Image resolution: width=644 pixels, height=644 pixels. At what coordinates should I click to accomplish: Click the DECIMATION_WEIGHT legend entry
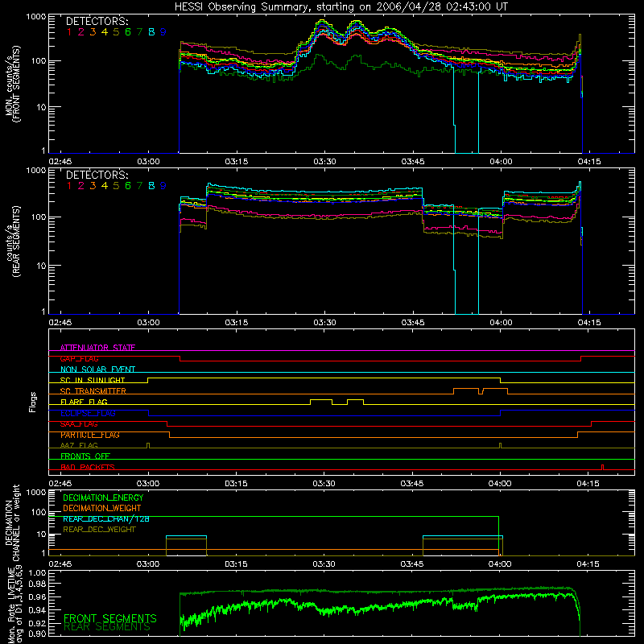(x=102, y=508)
